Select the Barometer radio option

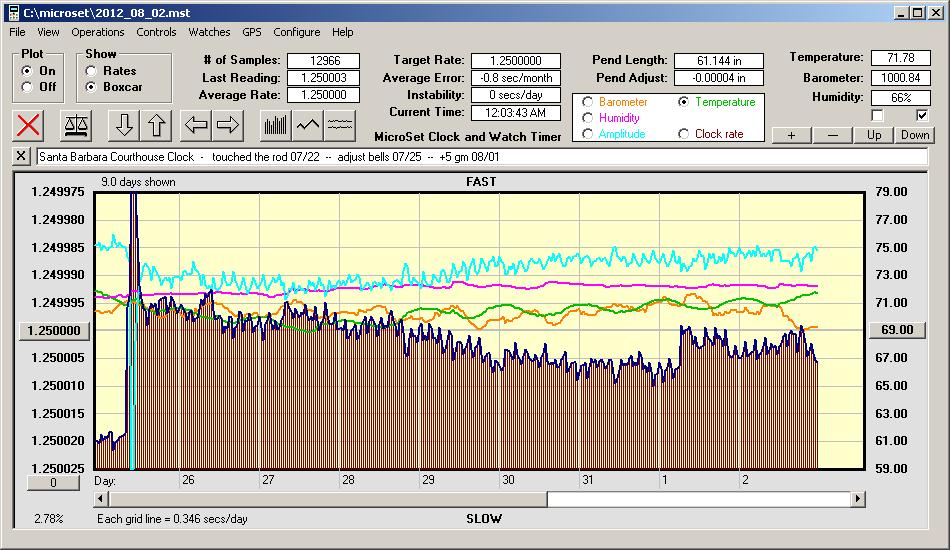click(x=587, y=102)
